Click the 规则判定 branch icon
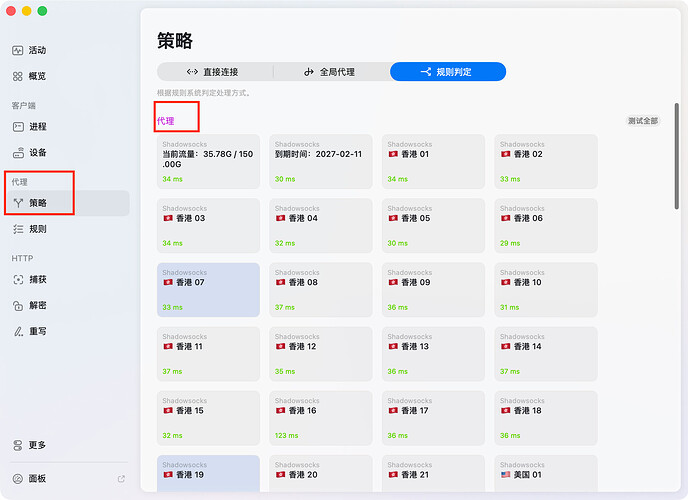This screenshot has height=500, width=688. pos(426,71)
